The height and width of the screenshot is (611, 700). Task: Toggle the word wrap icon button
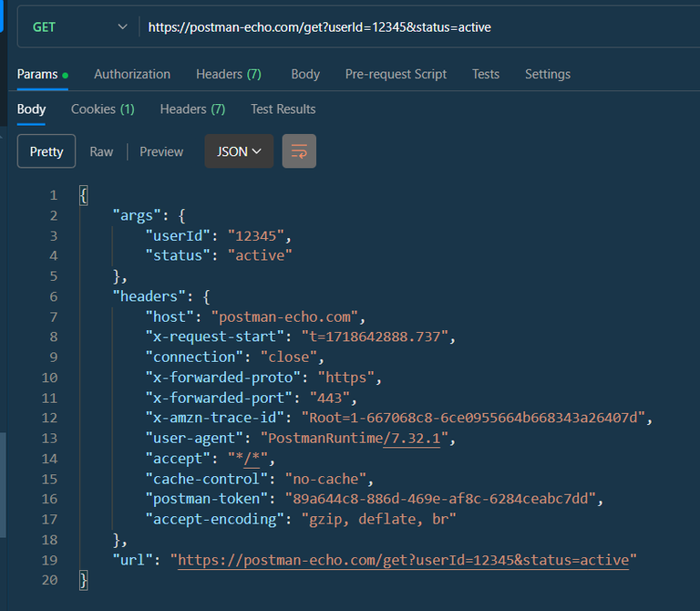coord(299,151)
